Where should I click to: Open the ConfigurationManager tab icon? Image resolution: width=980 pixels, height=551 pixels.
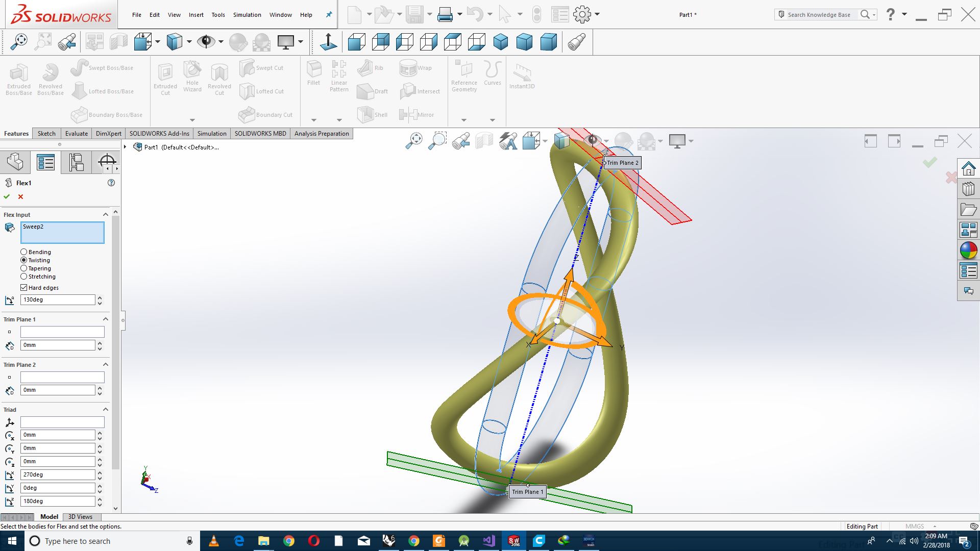click(76, 162)
